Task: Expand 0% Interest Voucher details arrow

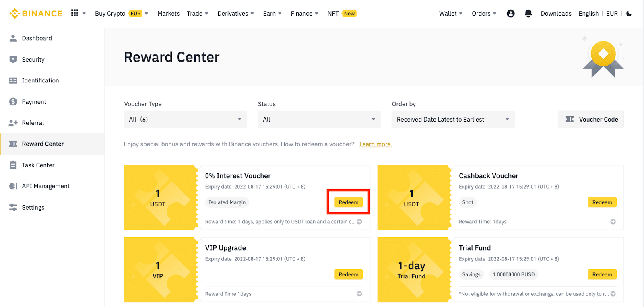Action: click(x=359, y=222)
